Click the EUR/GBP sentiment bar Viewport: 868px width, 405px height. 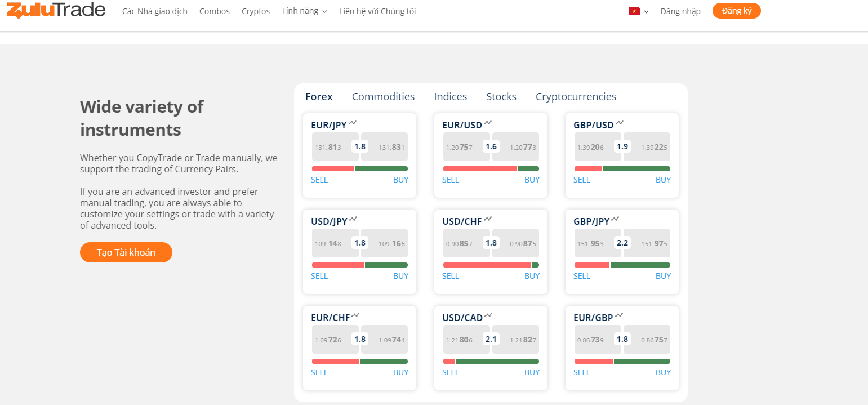pos(622,361)
